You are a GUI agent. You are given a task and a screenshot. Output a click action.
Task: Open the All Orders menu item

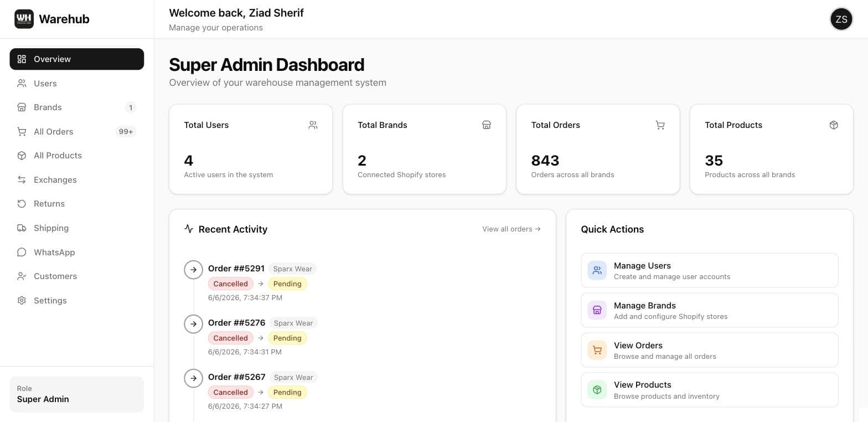tap(77, 131)
